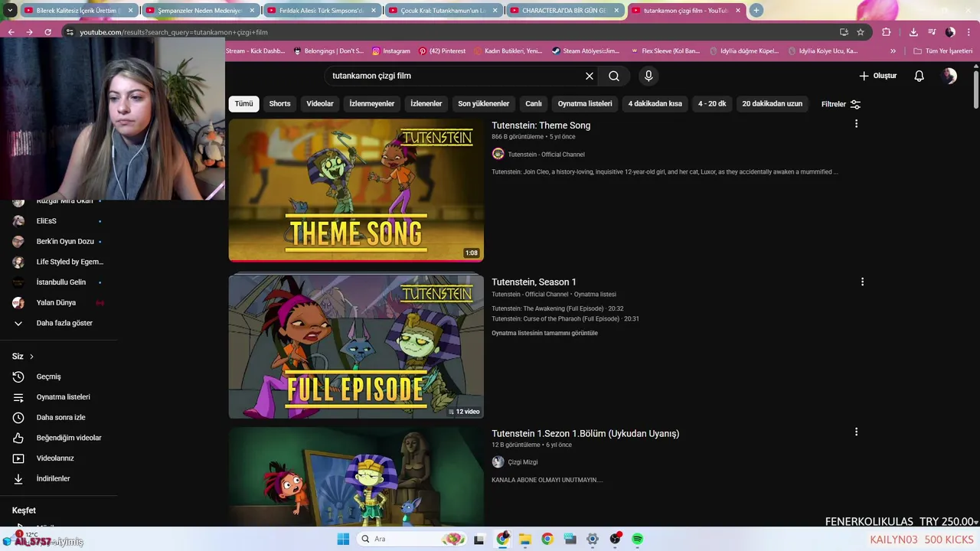The height and width of the screenshot is (551, 980).
Task: Open Instagram bookmark
Action: pos(391,51)
